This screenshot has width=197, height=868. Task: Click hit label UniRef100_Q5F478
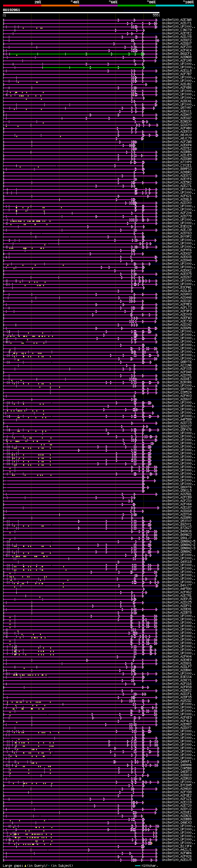tap(177, 430)
